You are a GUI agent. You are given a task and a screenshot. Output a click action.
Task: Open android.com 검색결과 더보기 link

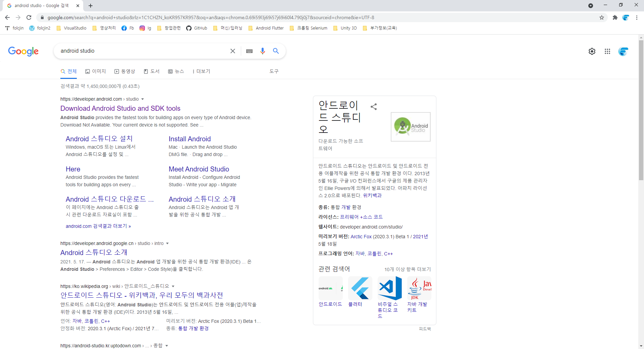click(x=98, y=227)
